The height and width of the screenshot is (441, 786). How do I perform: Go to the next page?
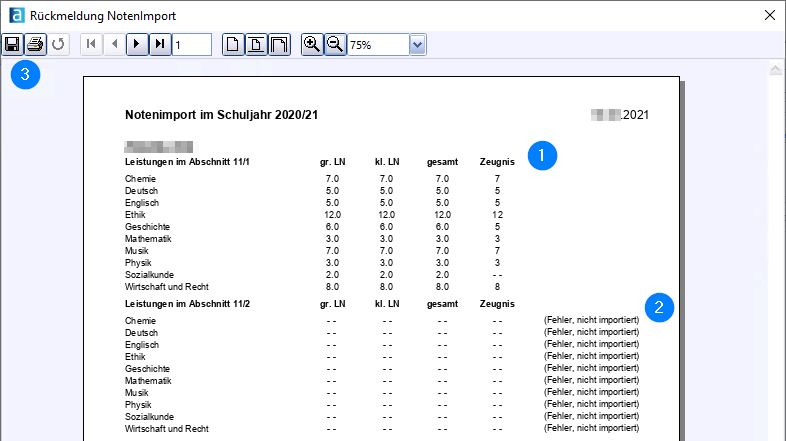coord(137,45)
